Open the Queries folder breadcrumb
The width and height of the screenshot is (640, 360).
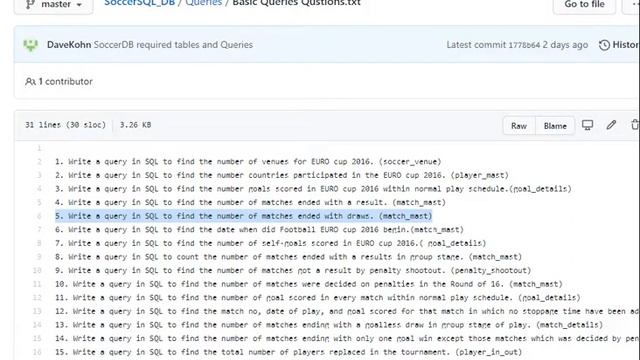coord(204,3)
